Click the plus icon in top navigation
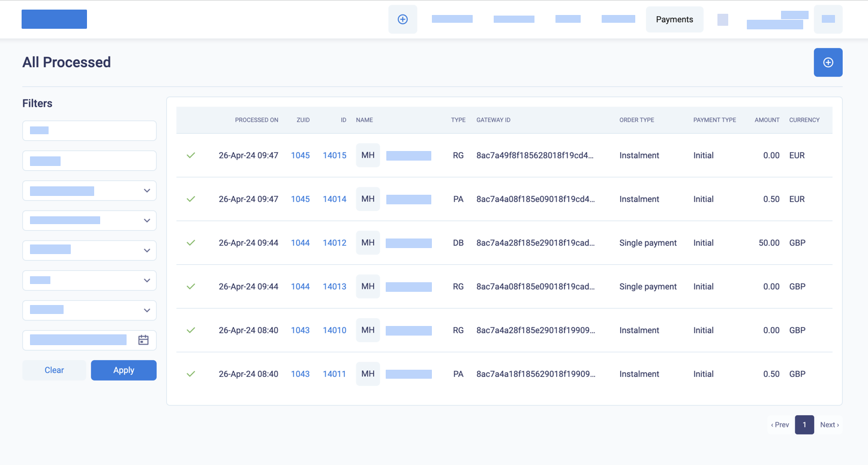 click(x=403, y=19)
